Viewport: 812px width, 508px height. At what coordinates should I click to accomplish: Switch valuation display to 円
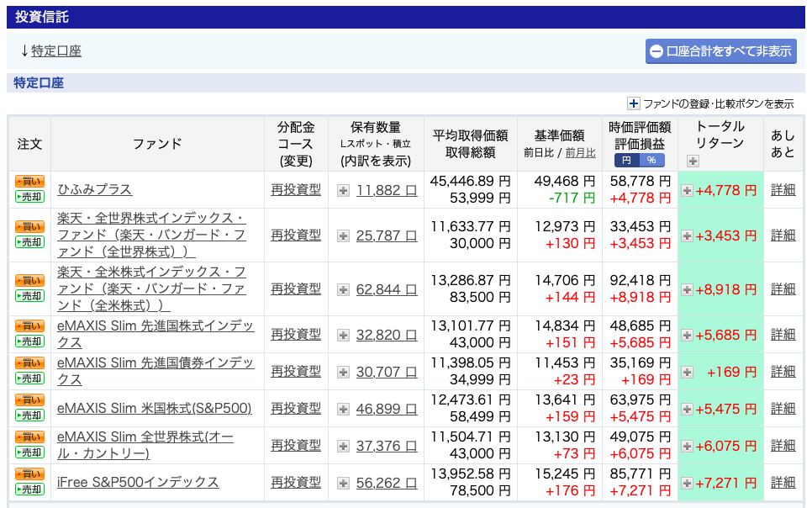[626, 160]
